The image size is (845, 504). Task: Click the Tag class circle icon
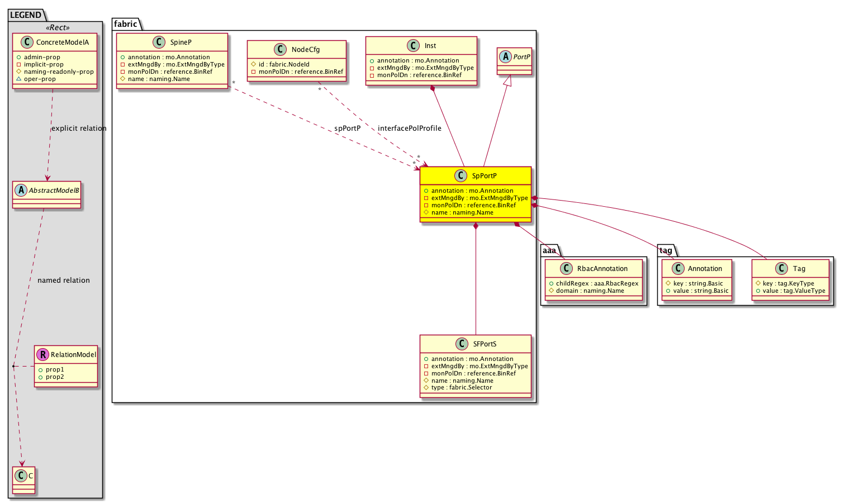click(781, 269)
